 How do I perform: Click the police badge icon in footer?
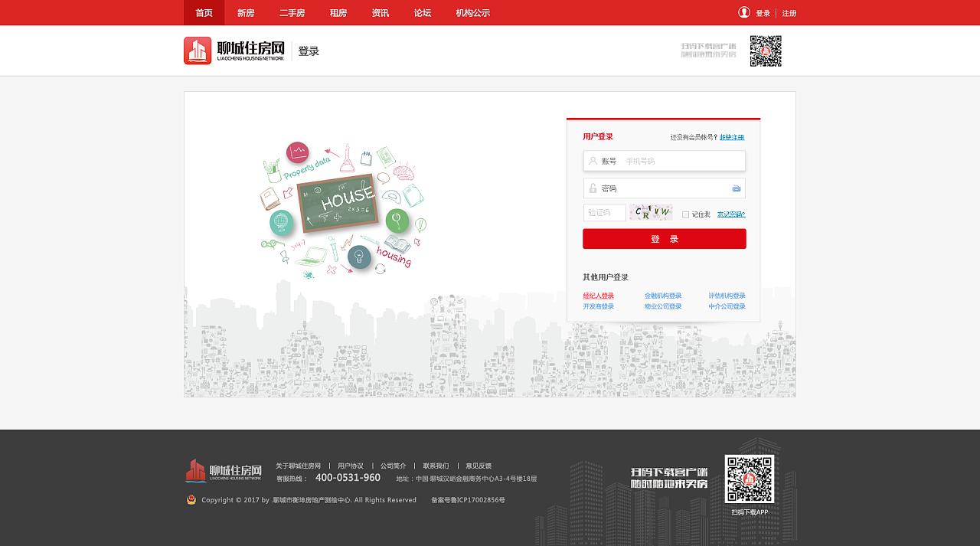pyautogui.click(x=191, y=500)
